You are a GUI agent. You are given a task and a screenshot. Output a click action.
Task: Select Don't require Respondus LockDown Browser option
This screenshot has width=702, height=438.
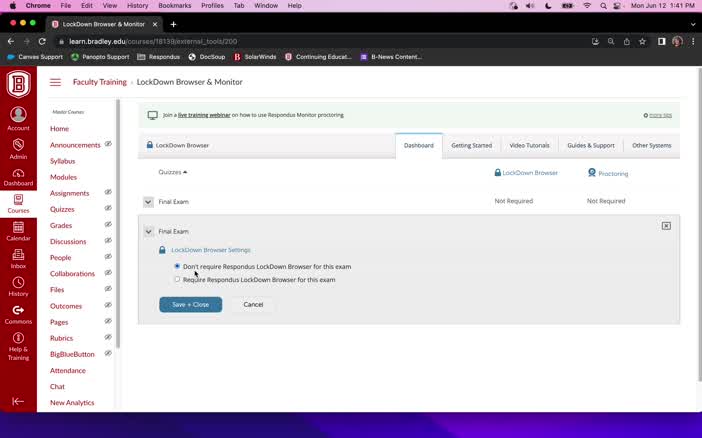coord(177,266)
